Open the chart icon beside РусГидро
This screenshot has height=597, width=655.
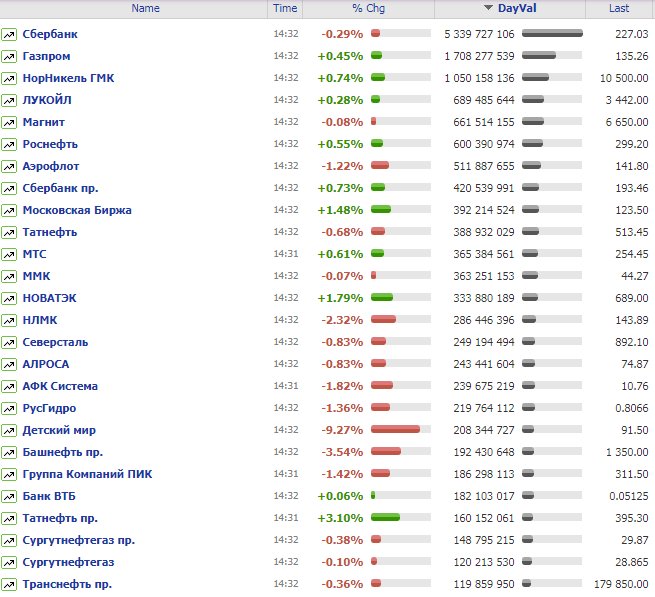click(9, 409)
